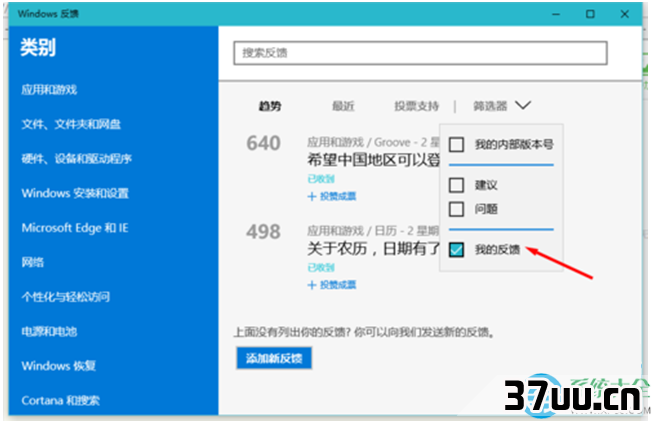This screenshot has height=421, width=653.
Task: Open feedback titled 关于农历，日期有了
Action: (x=374, y=249)
